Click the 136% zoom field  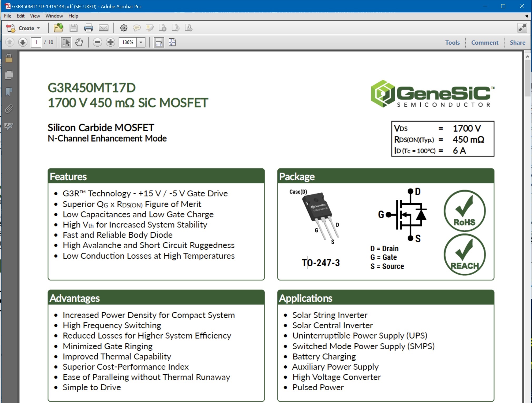[x=128, y=42]
